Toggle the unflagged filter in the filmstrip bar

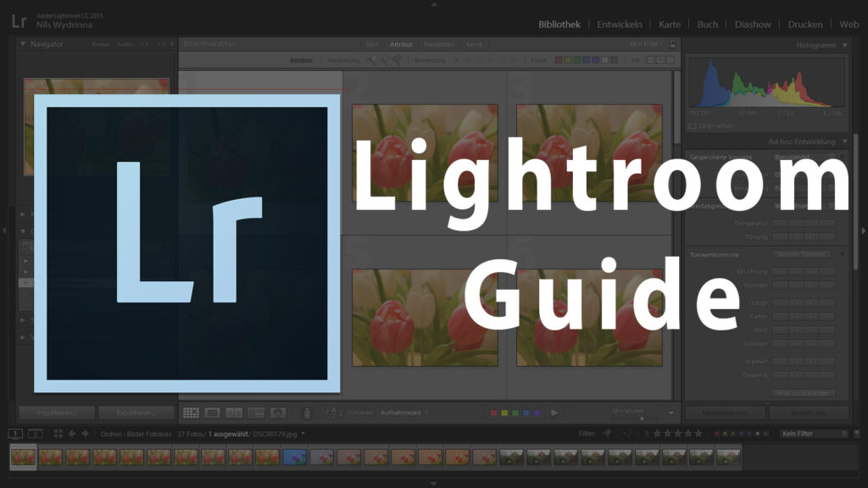click(618, 434)
